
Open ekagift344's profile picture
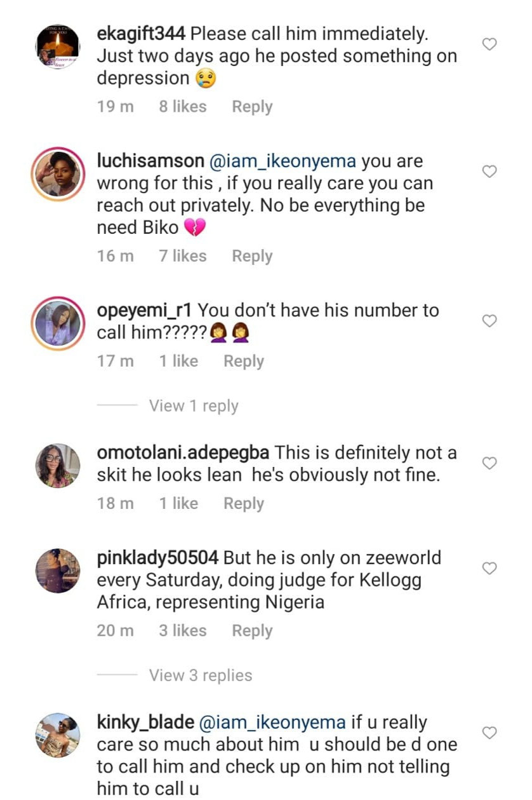(58, 47)
